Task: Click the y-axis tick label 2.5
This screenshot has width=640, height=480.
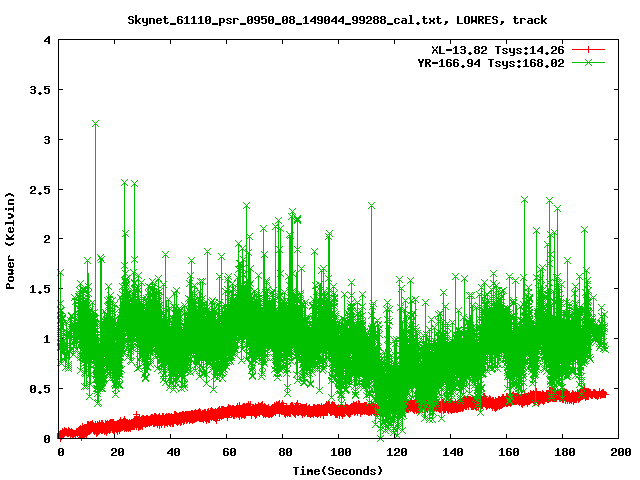Action: pos(41,189)
